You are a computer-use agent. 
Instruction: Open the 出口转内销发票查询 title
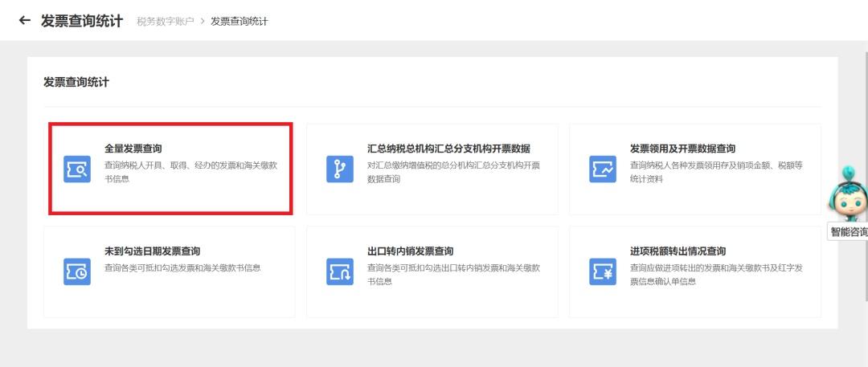coord(410,251)
